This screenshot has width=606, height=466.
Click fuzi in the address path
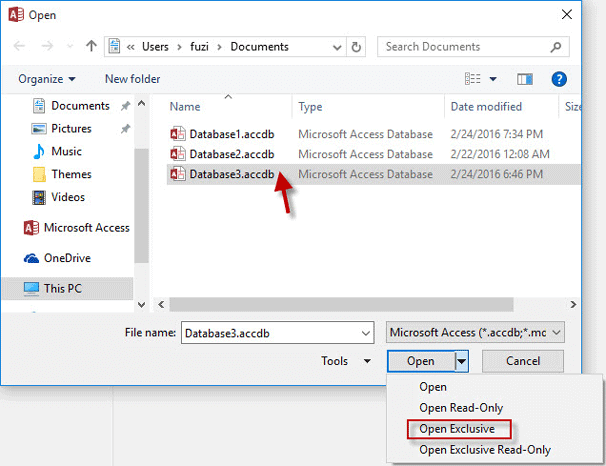pyautogui.click(x=199, y=47)
